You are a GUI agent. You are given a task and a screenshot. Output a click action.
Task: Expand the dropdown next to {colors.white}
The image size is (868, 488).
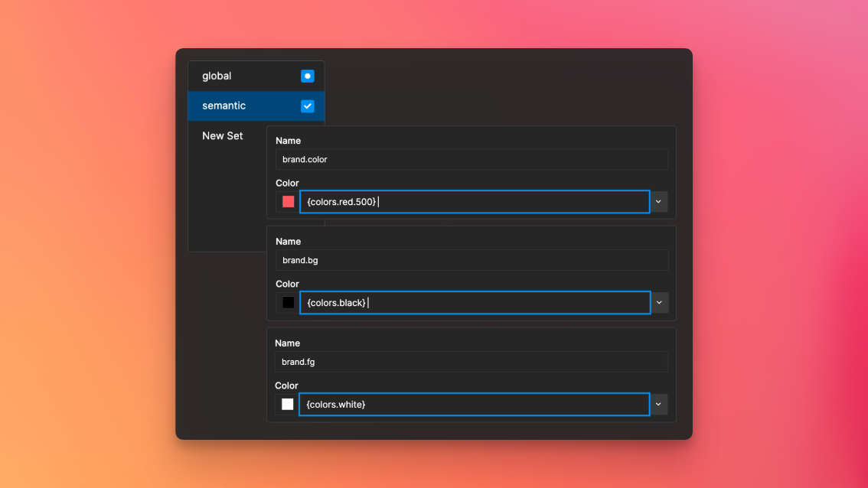click(658, 404)
